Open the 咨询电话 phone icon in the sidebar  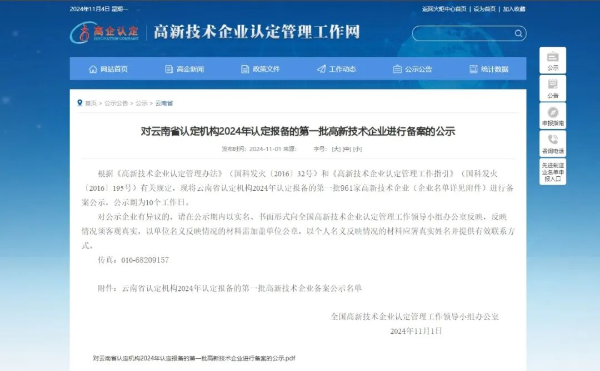click(553, 143)
